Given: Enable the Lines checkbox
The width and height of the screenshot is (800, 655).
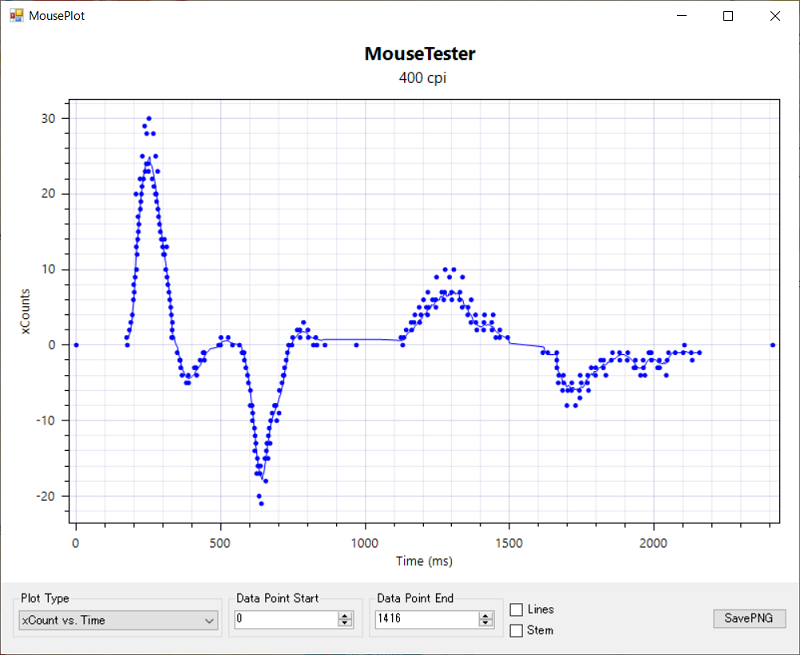Looking at the screenshot, I should coord(516,610).
